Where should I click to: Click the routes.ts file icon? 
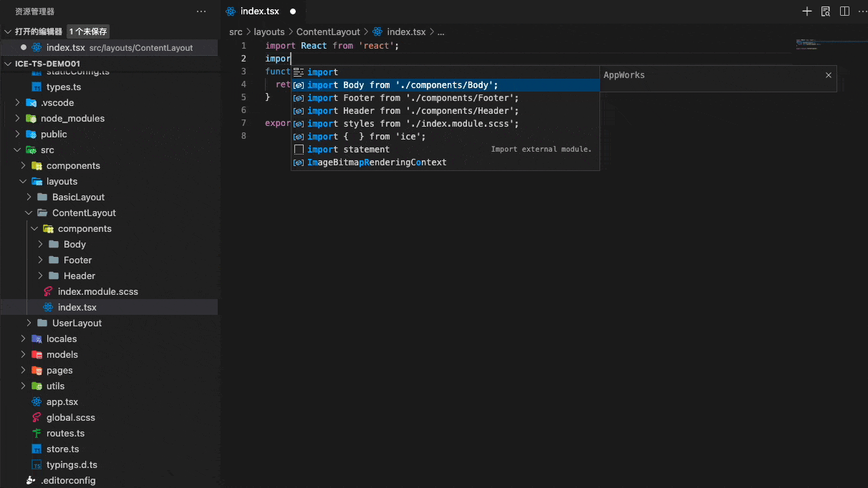tap(37, 434)
